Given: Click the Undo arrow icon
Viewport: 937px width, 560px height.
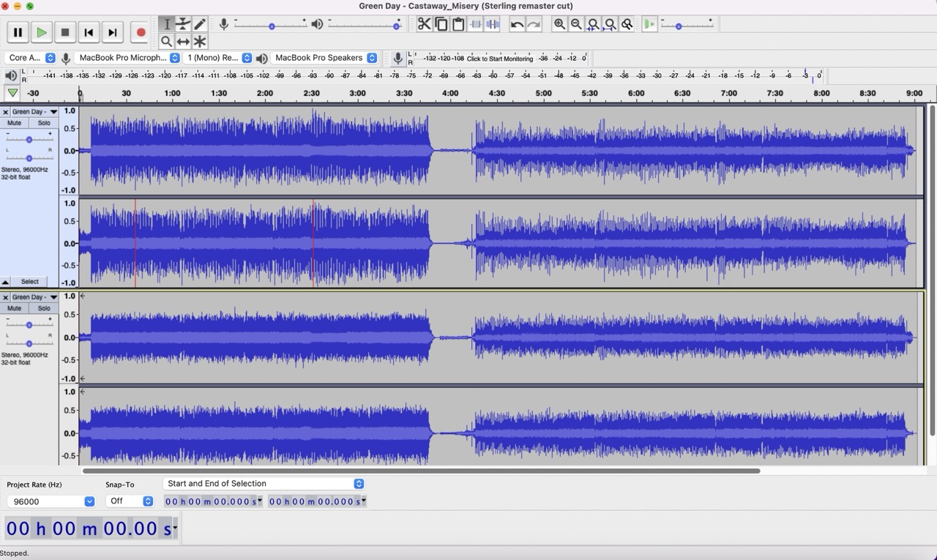Looking at the screenshot, I should pyautogui.click(x=517, y=24).
